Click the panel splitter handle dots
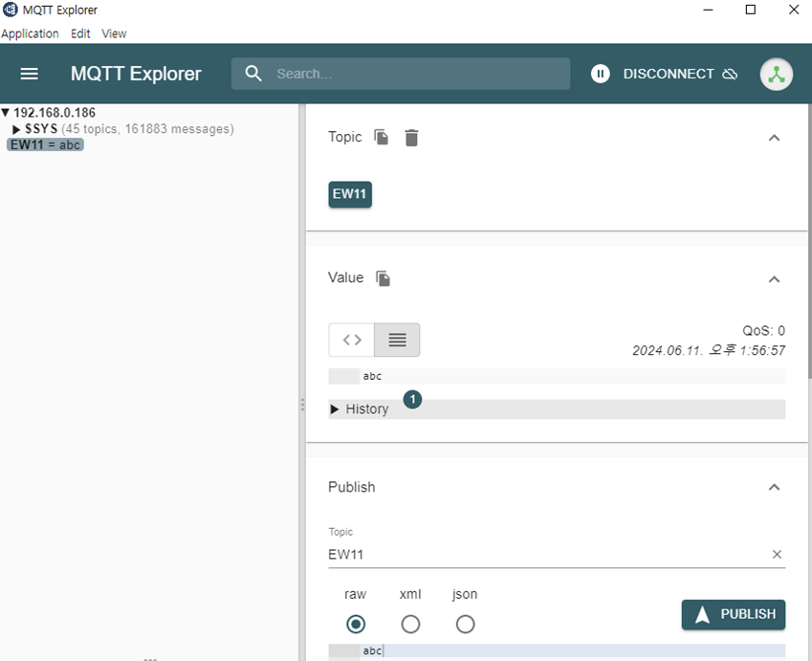The height and width of the screenshot is (661, 812). pos(302,405)
